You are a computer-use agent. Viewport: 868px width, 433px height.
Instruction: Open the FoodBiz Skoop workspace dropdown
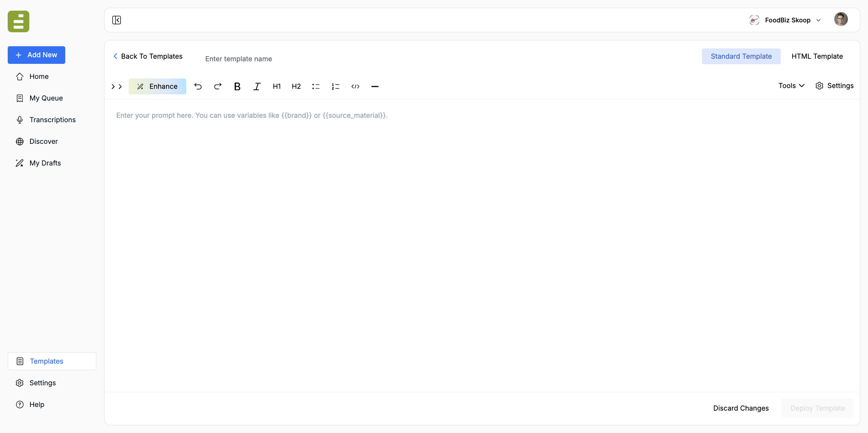(x=785, y=20)
